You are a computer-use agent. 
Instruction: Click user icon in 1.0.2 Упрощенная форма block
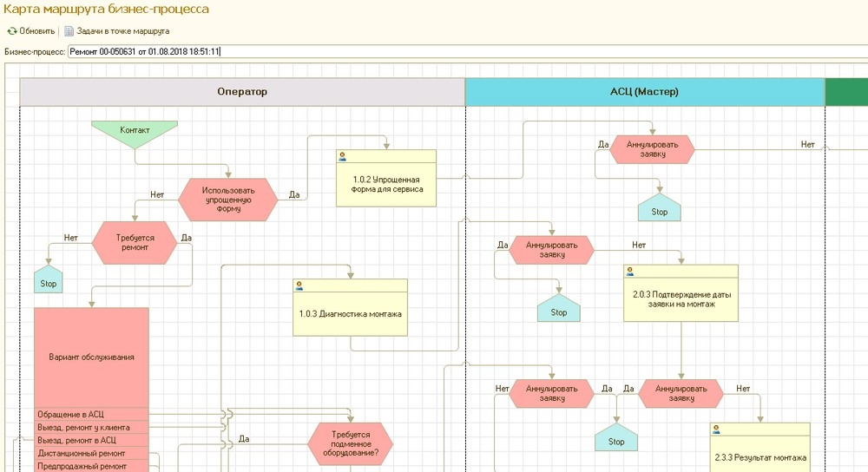tap(343, 157)
